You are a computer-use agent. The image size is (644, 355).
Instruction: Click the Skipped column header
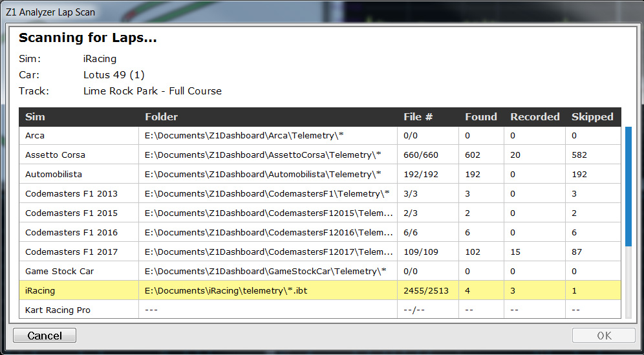coord(592,116)
